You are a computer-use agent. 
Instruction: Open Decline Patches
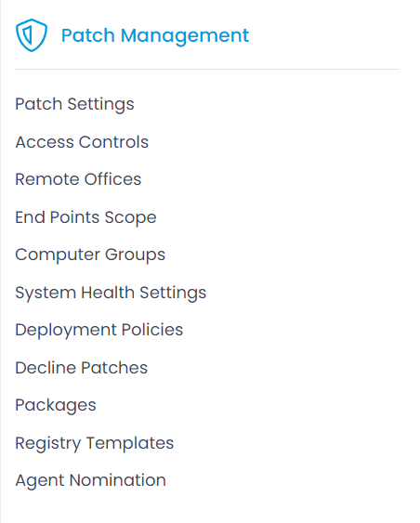82,368
